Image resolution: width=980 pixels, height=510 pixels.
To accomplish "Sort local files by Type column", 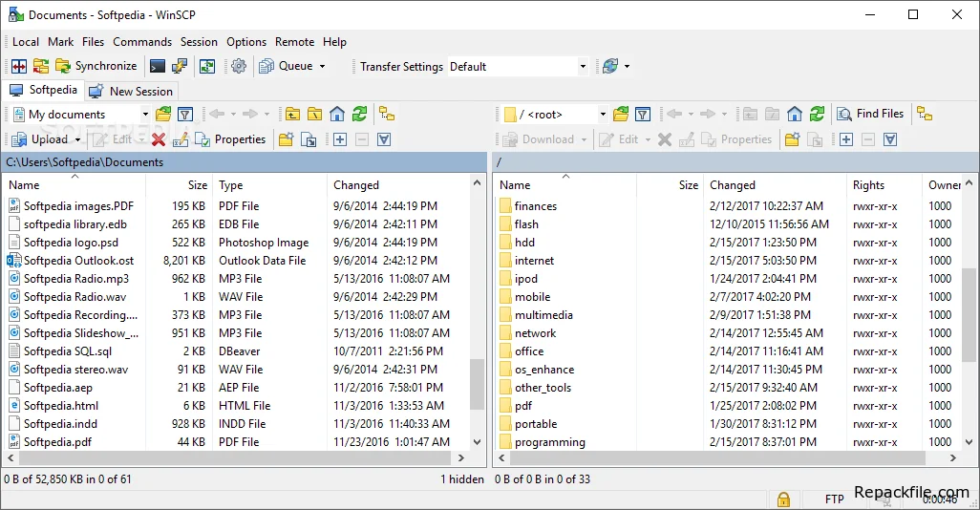I will 269,185.
